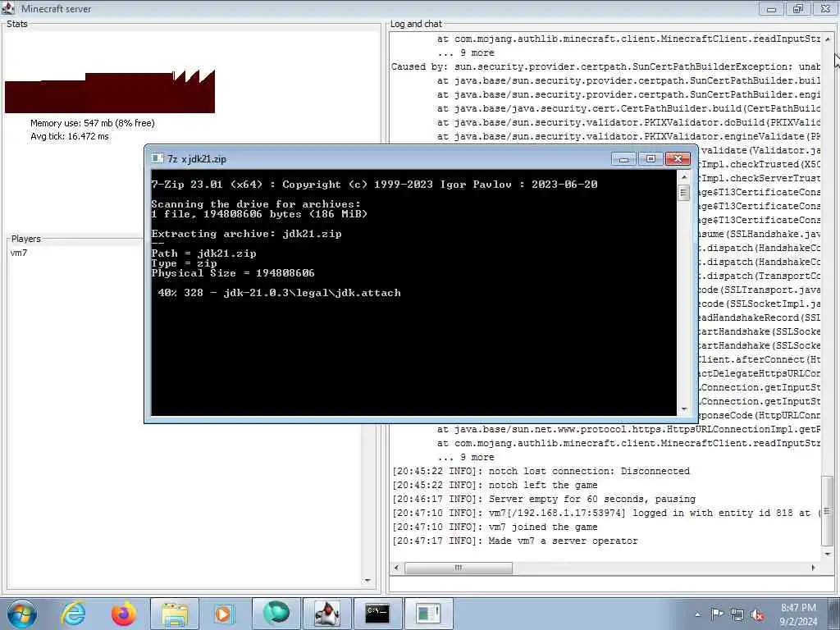Minimize the Minecraft server window
Screen dimensions: 840x630
point(771,8)
